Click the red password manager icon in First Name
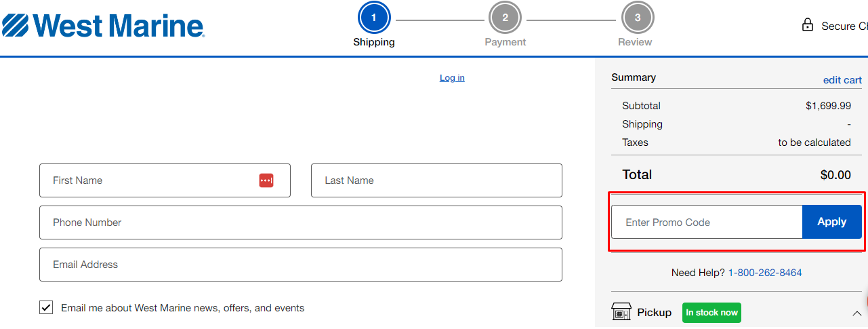 (x=266, y=180)
